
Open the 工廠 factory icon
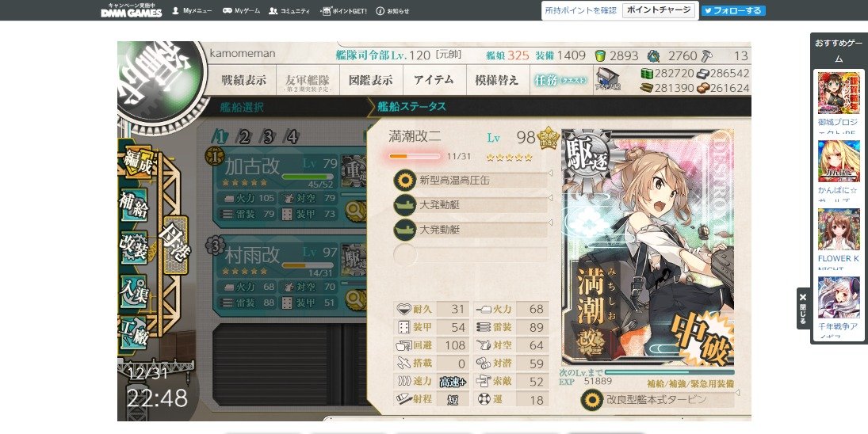point(133,333)
